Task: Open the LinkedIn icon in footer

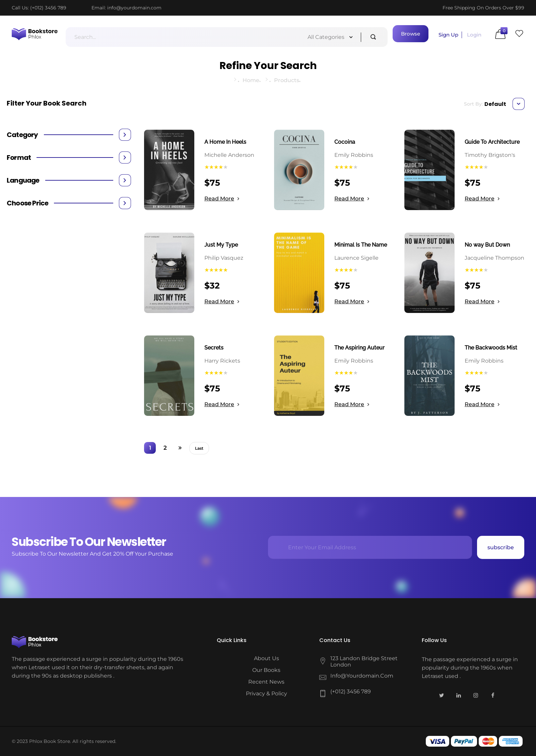Action: (x=459, y=695)
